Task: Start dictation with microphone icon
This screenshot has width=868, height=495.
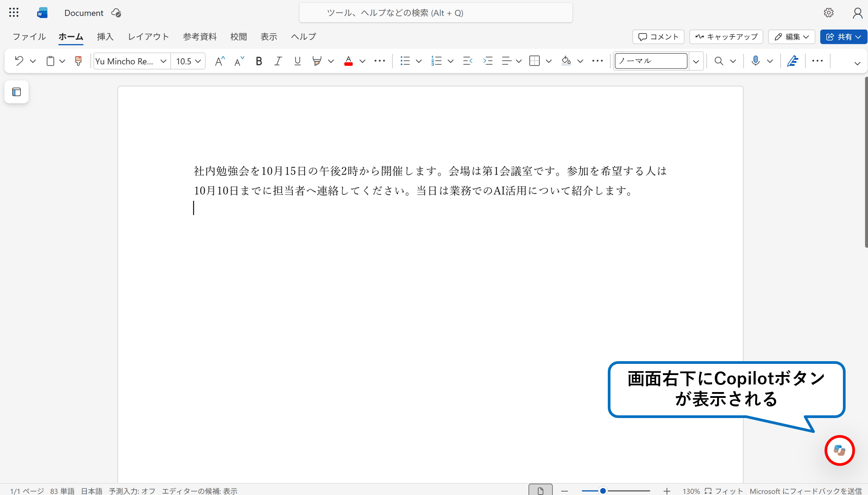Action: (x=756, y=61)
